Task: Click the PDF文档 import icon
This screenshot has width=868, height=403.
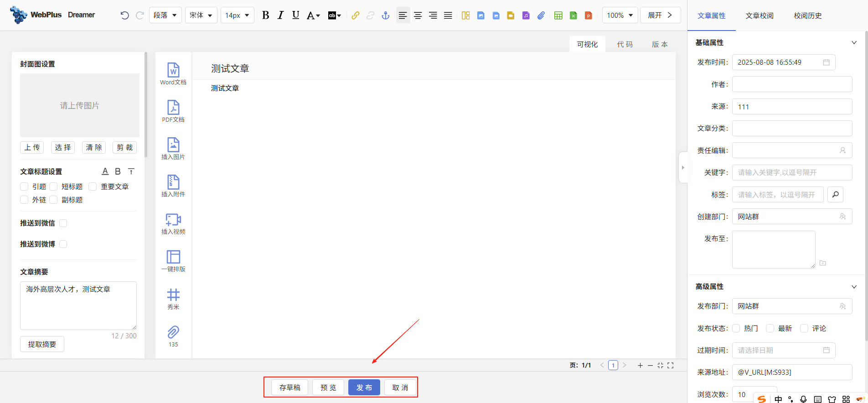Action: [x=173, y=108]
